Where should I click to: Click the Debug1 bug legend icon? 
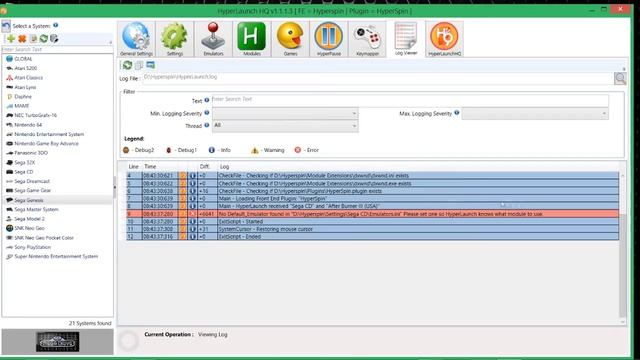click(169, 150)
